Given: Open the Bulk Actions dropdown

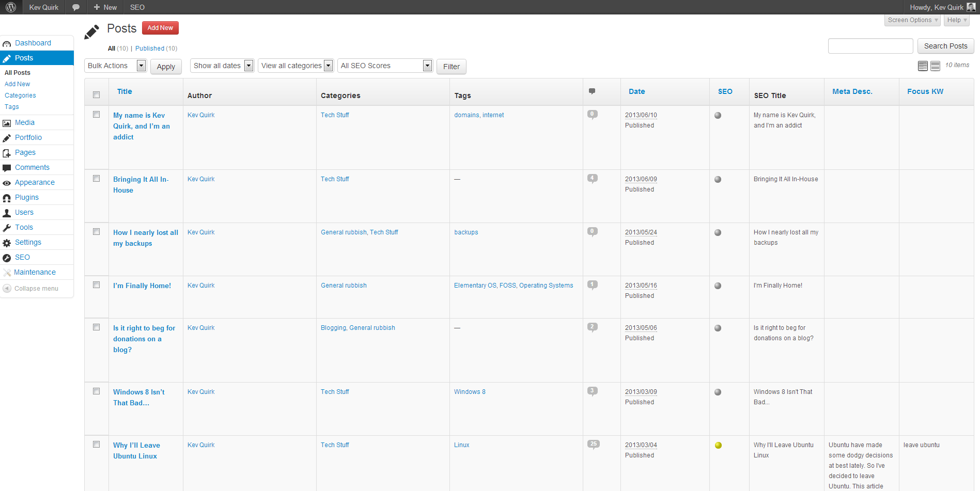Looking at the screenshot, I should coord(115,66).
